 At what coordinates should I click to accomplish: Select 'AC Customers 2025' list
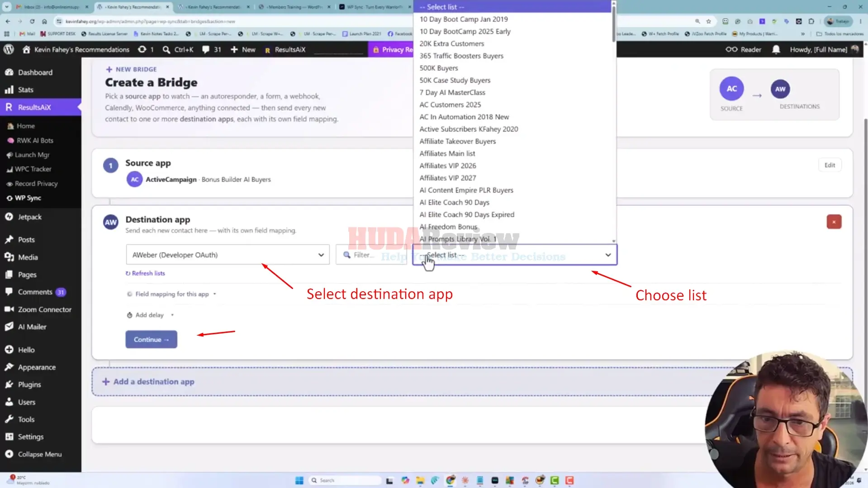click(450, 104)
